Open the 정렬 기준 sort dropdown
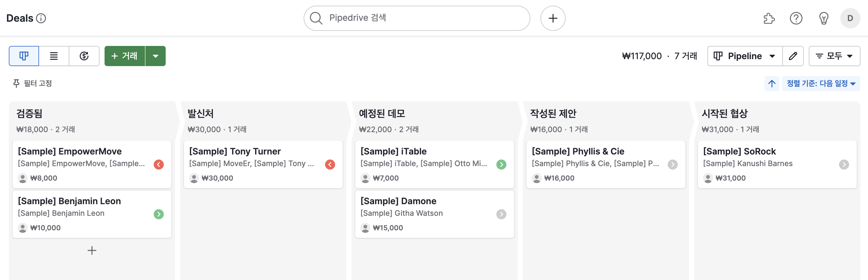Screen dimensions: 868x280 coord(820,83)
